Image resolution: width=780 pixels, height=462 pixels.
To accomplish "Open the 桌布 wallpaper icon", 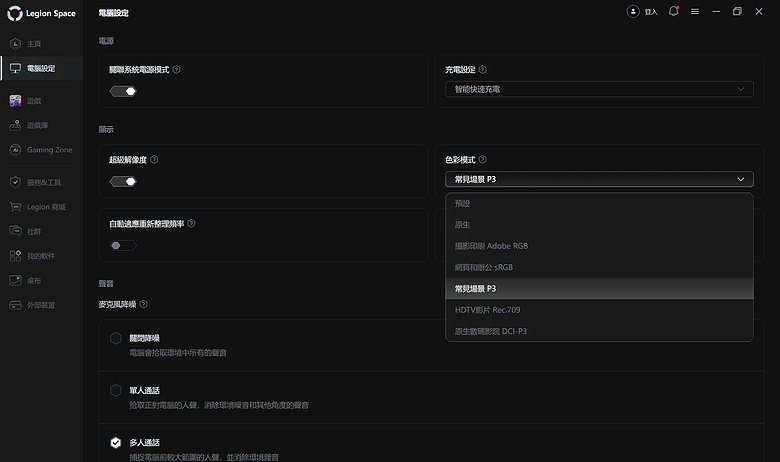I will click(15, 280).
